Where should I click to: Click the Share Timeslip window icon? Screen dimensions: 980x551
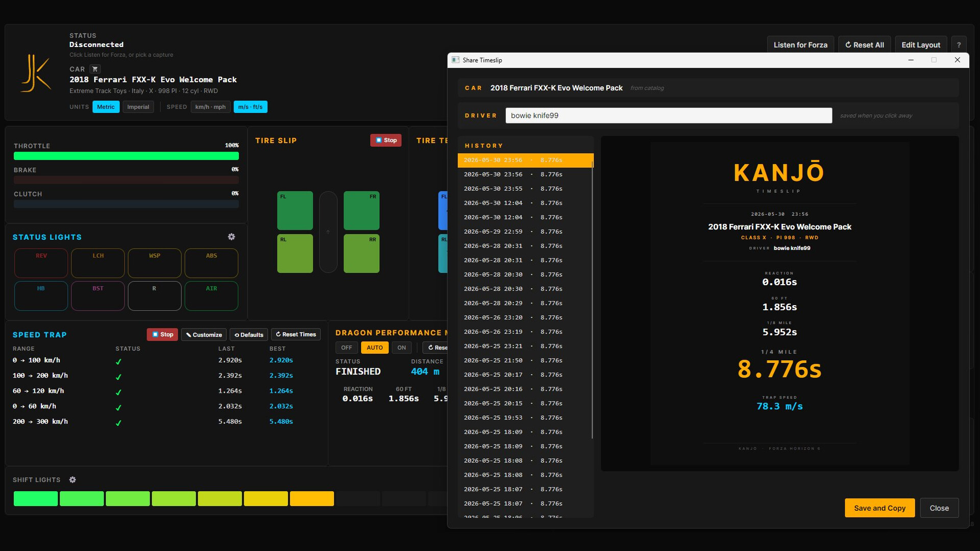pyautogui.click(x=455, y=60)
